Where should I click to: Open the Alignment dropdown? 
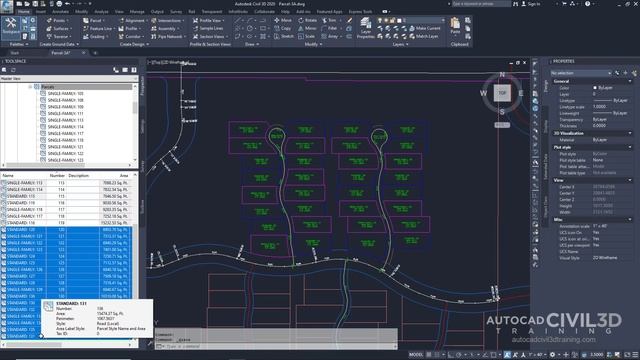coord(132,20)
